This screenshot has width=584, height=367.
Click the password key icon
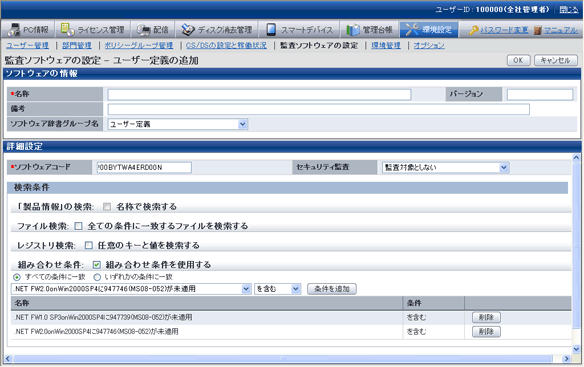(473, 30)
